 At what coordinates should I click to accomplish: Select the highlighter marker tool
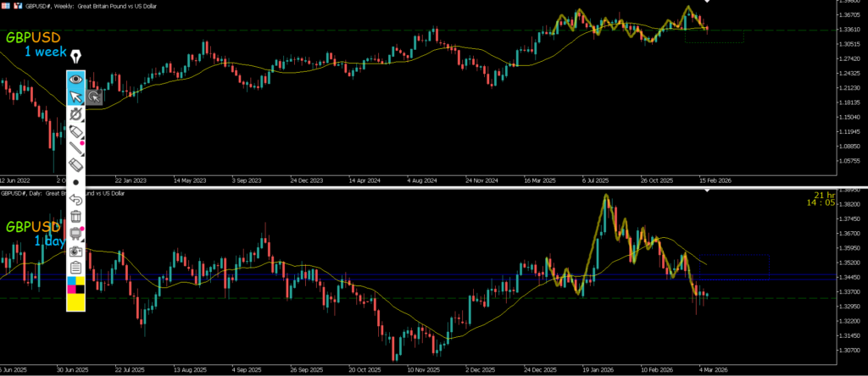pyautogui.click(x=75, y=131)
